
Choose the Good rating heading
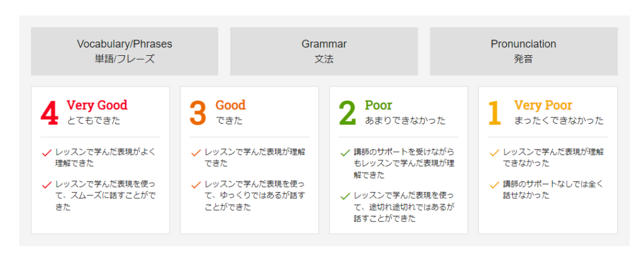pyautogui.click(x=230, y=105)
